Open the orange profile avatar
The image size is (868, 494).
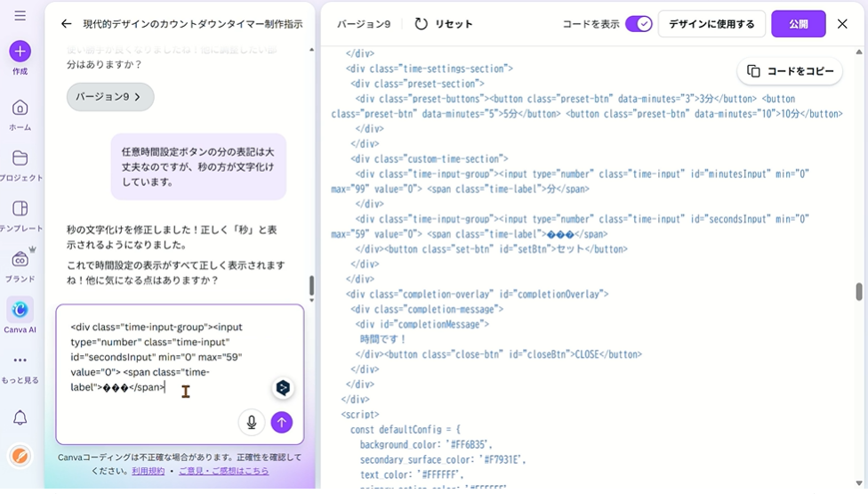[x=20, y=456]
